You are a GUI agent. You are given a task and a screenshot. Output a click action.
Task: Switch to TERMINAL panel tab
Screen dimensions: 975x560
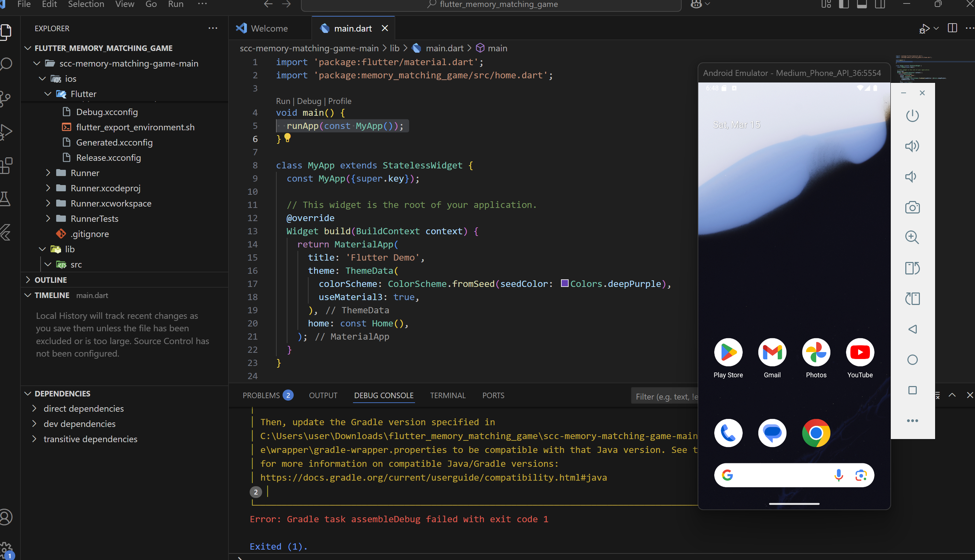pos(448,395)
